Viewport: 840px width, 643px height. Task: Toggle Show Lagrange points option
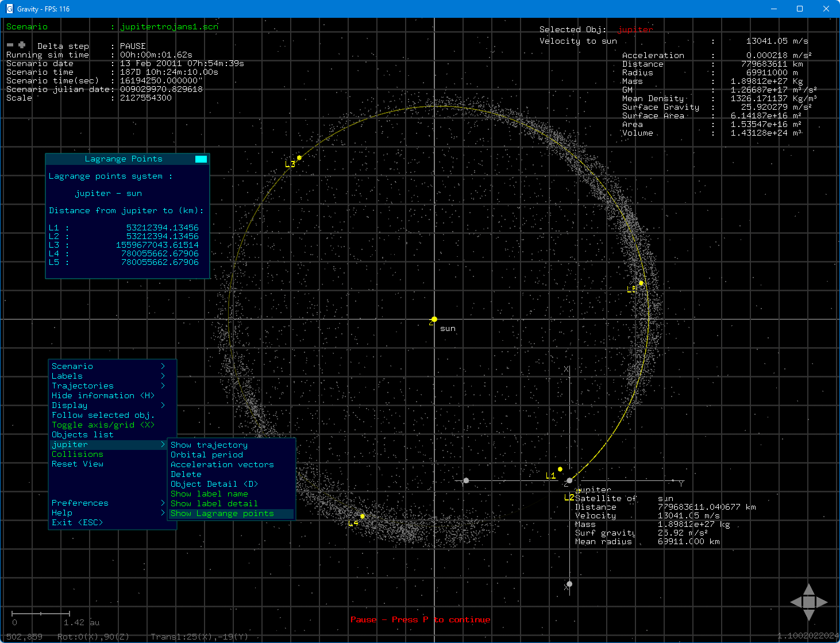(x=222, y=514)
